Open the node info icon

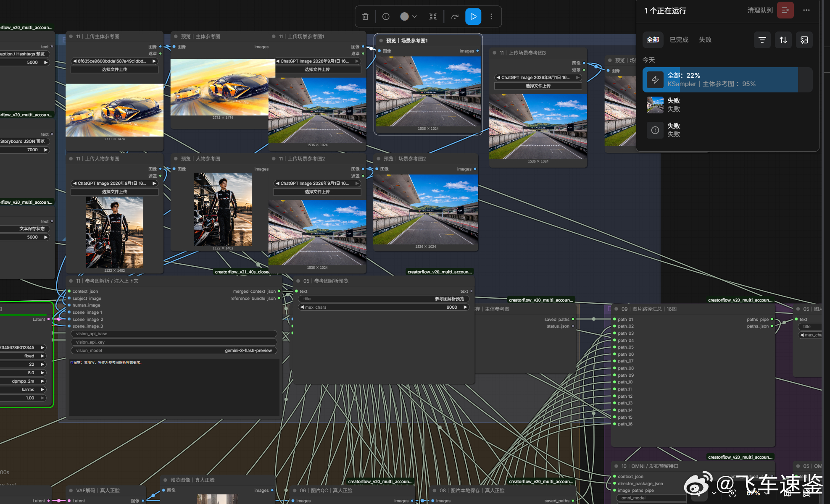pyautogui.click(x=386, y=16)
